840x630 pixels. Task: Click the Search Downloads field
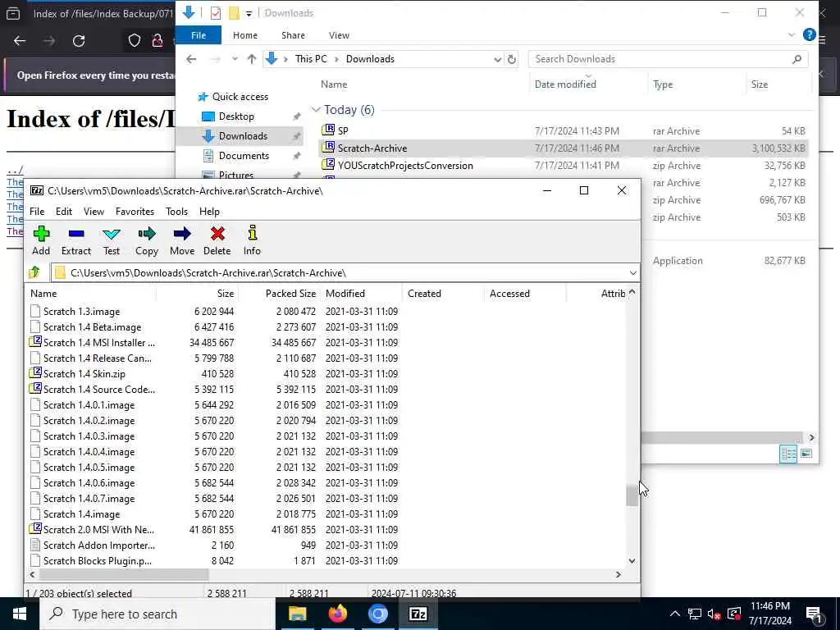(x=668, y=59)
